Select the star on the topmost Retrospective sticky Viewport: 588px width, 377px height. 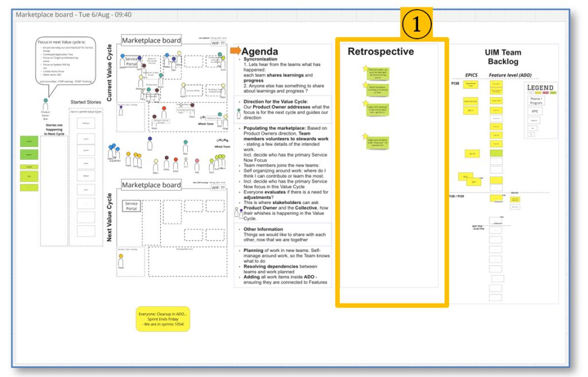click(365, 68)
